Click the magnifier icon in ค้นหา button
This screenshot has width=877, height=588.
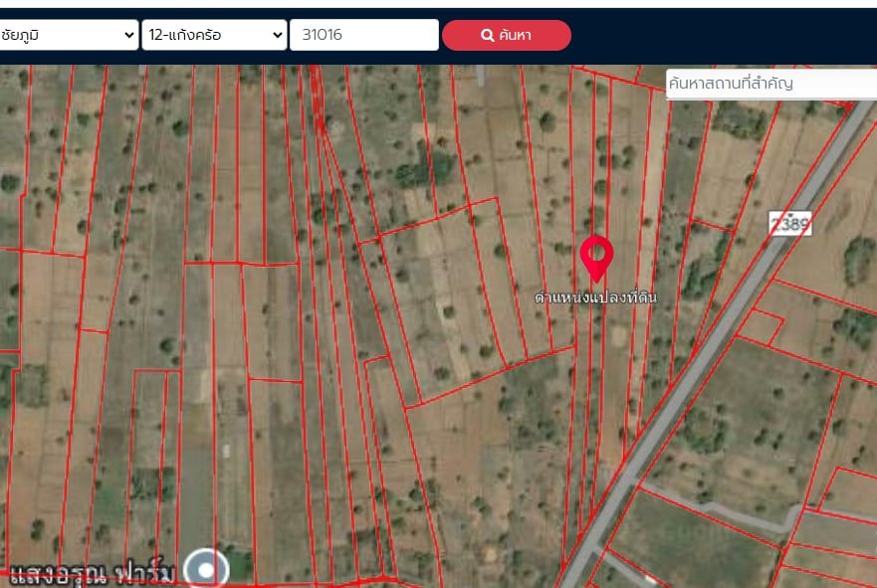[487, 35]
